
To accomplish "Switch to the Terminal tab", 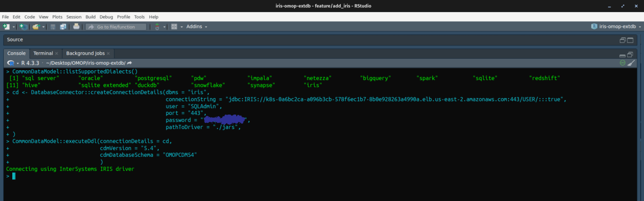I will (43, 53).
